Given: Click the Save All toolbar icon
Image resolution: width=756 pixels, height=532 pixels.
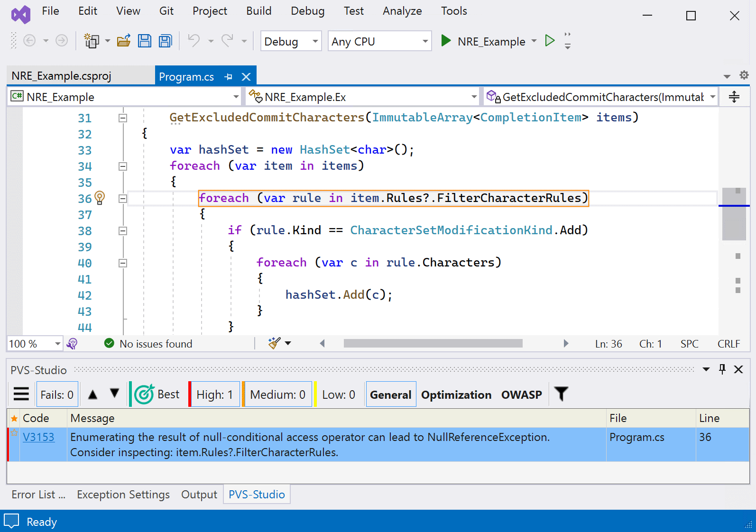Looking at the screenshot, I should (x=165, y=41).
